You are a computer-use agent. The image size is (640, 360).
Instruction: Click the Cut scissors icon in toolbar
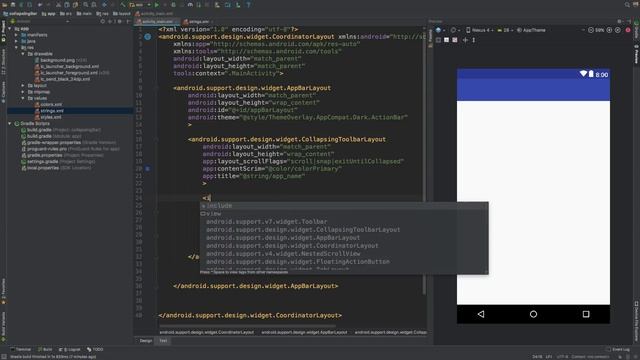pyautogui.click(x=58, y=5)
